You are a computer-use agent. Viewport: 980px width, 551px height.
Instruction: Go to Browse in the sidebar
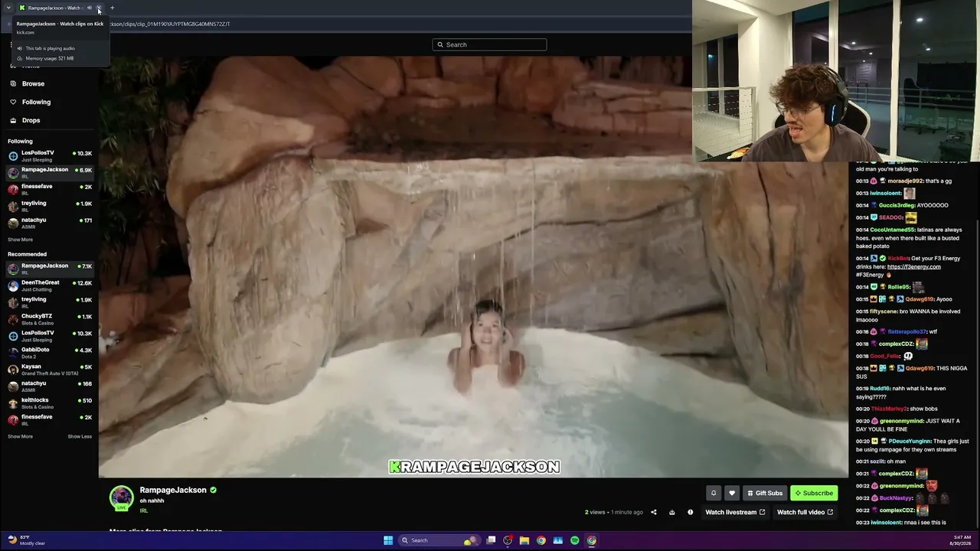(x=33, y=83)
